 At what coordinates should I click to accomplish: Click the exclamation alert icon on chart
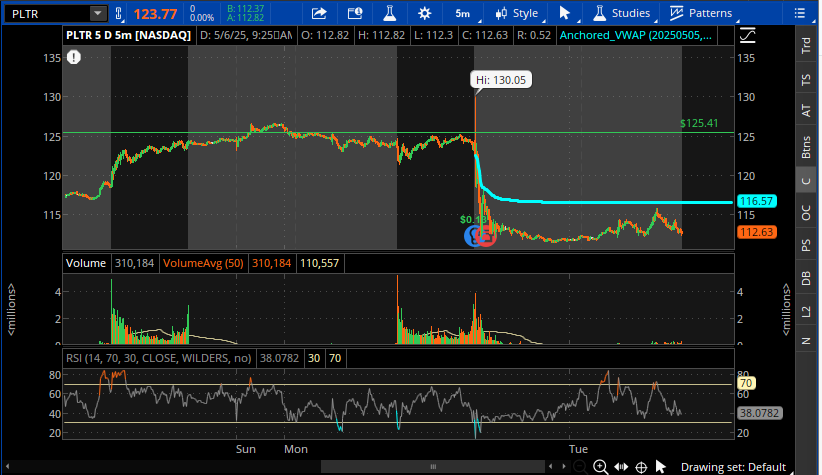click(x=73, y=57)
